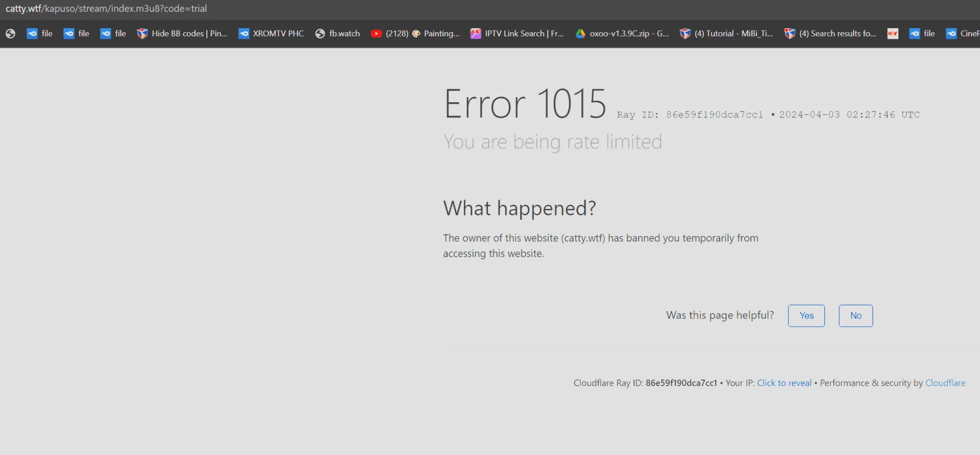This screenshot has width=980, height=455.
Task: Open the IPTV Link Search bookmark
Action: (x=517, y=34)
